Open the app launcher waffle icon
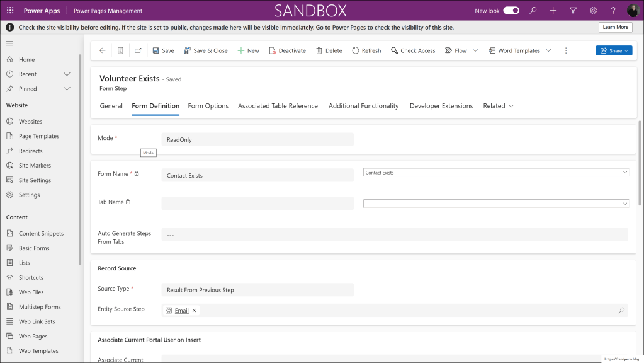Viewport: 644px width, 363px height. (10, 11)
